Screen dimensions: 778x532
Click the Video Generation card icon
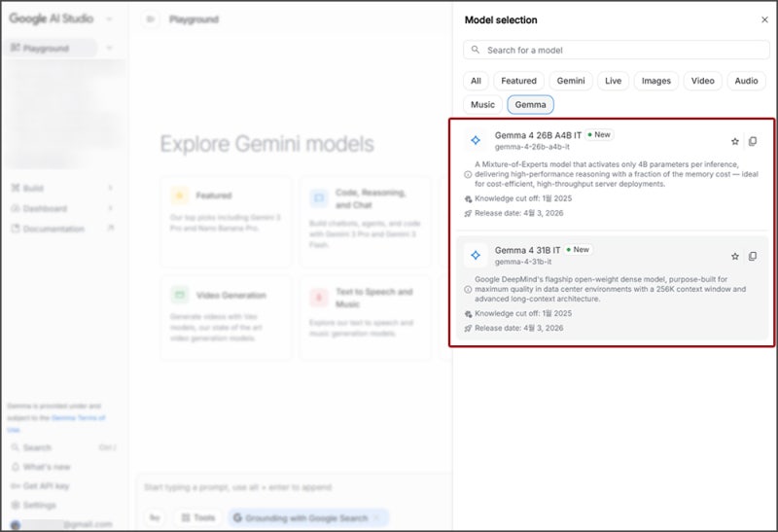click(180, 295)
